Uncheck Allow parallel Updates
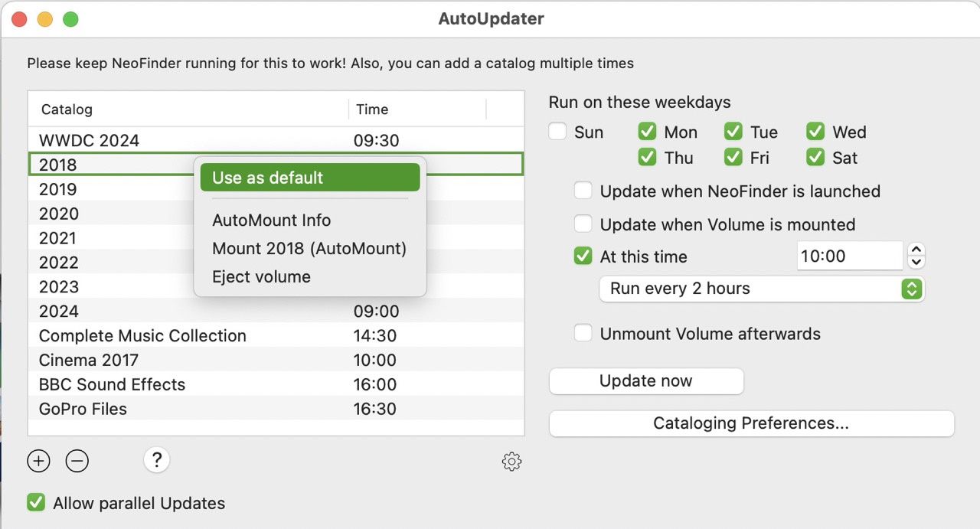 (34, 502)
